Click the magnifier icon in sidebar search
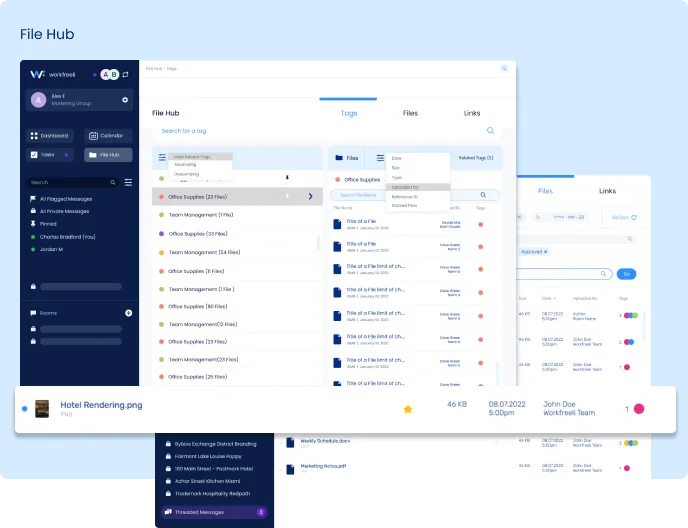The width and height of the screenshot is (688, 528). coord(113,182)
